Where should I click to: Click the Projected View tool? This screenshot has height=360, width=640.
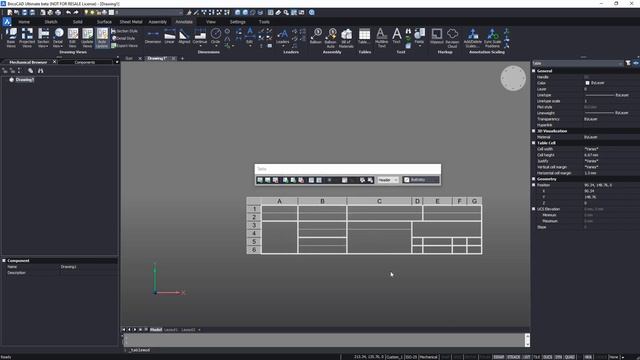pyautogui.click(x=27, y=38)
